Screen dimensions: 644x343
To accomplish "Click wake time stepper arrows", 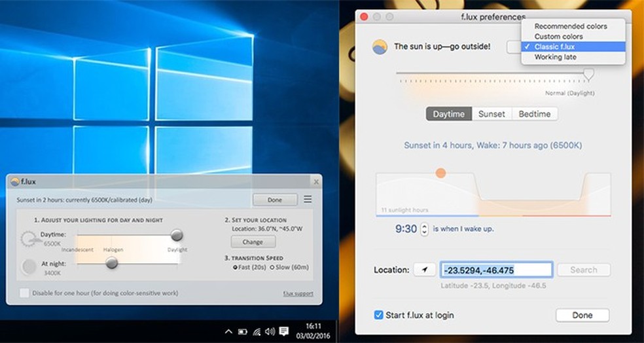I will (x=424, y=229).
